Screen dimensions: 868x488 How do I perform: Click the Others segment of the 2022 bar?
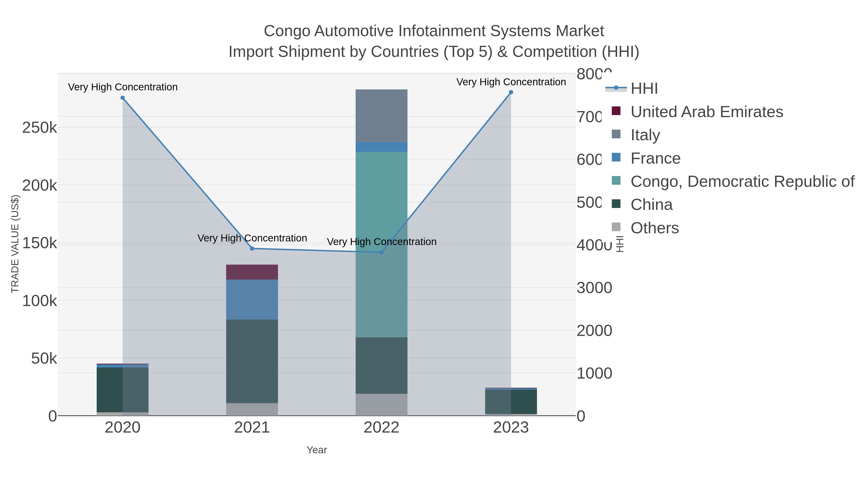381,404
